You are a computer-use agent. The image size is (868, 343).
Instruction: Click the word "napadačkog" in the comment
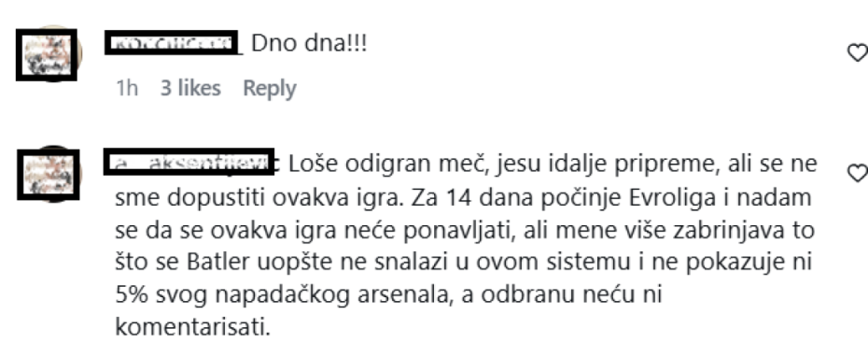[x=282, y=295]
